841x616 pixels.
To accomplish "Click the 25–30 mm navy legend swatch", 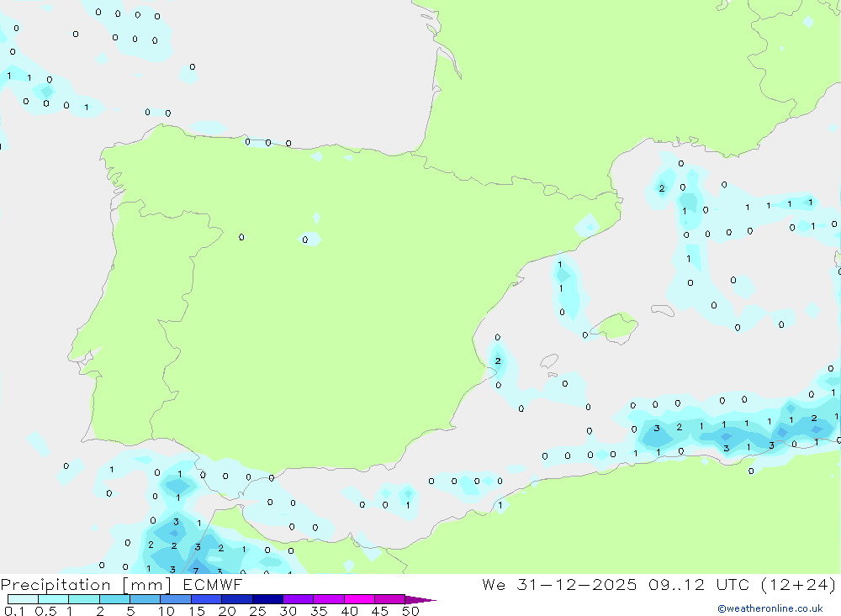I will click(x=267, y=599).
